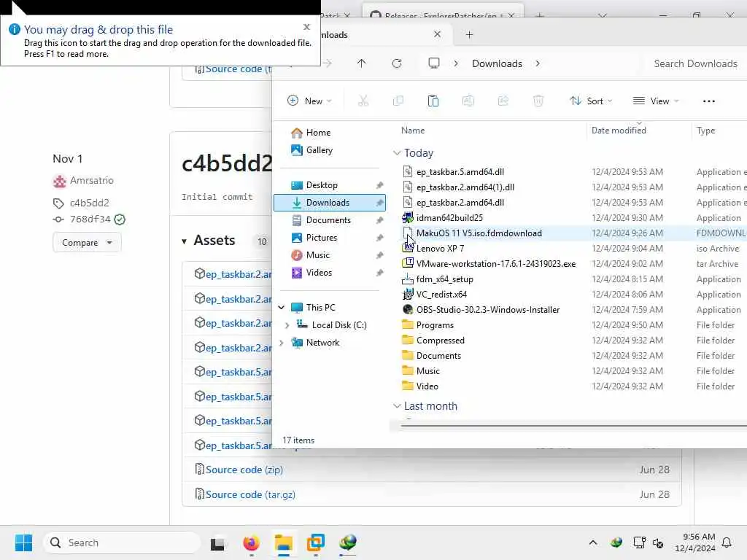The height and width of the screenshot is (560, 747).
Task: Click the Share icon in Explorer toolbar
Action: [x=503, y=101]
